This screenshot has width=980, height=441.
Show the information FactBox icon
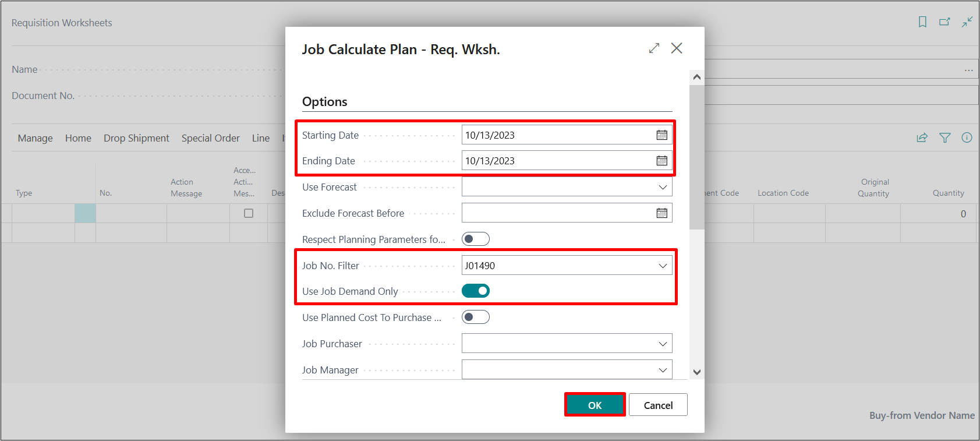pyautogui.click(x=967, y=138)
